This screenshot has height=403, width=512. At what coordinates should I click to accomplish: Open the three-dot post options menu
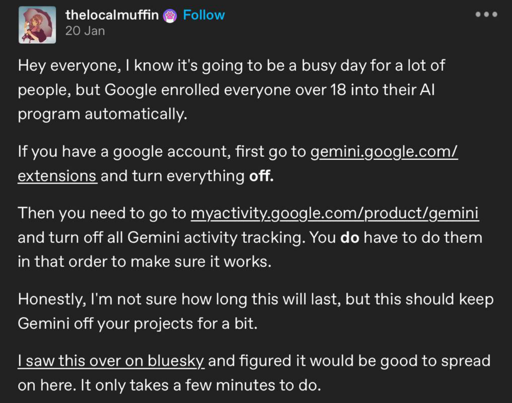coord(486,14)
